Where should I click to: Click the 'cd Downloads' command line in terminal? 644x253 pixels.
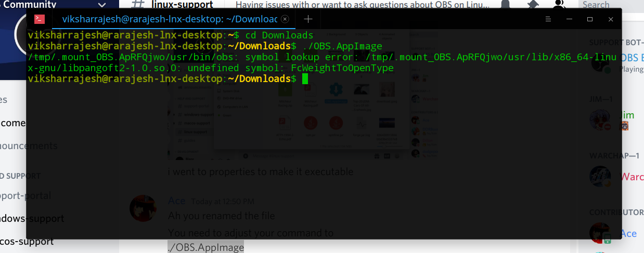pos(279,35)
